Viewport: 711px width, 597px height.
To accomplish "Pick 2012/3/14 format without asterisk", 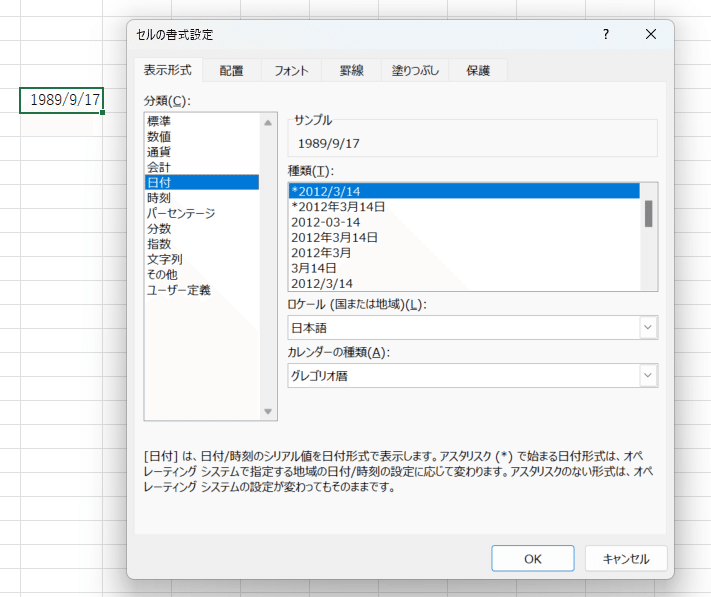I will click(464, 283).
